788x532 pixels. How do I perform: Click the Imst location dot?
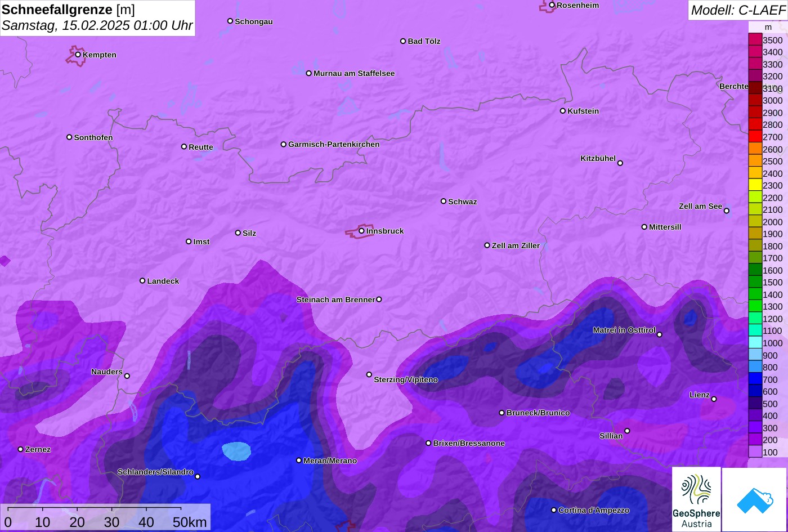pyautogui.click(x=189, y=242)
